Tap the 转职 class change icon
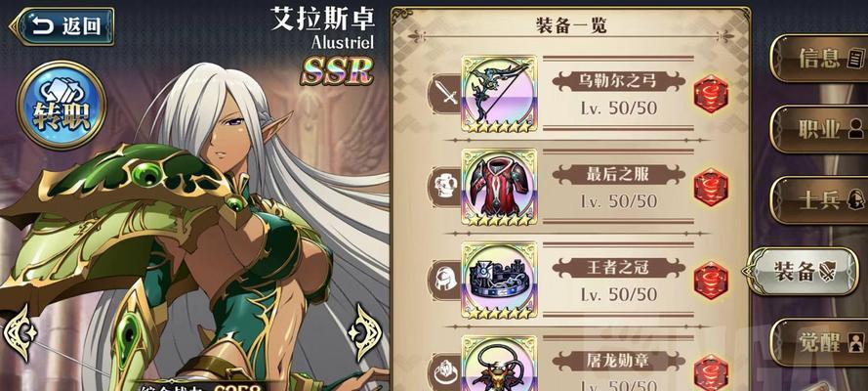This screenshot has width=868, height=391. (62, 105)
